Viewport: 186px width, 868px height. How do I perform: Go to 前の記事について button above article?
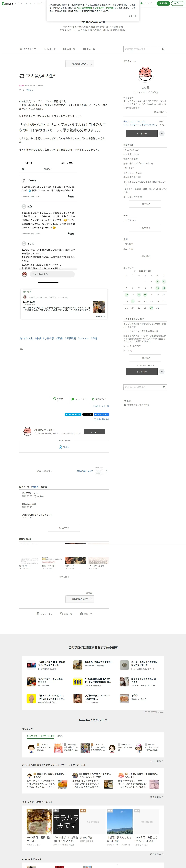(x=80, y=64)
